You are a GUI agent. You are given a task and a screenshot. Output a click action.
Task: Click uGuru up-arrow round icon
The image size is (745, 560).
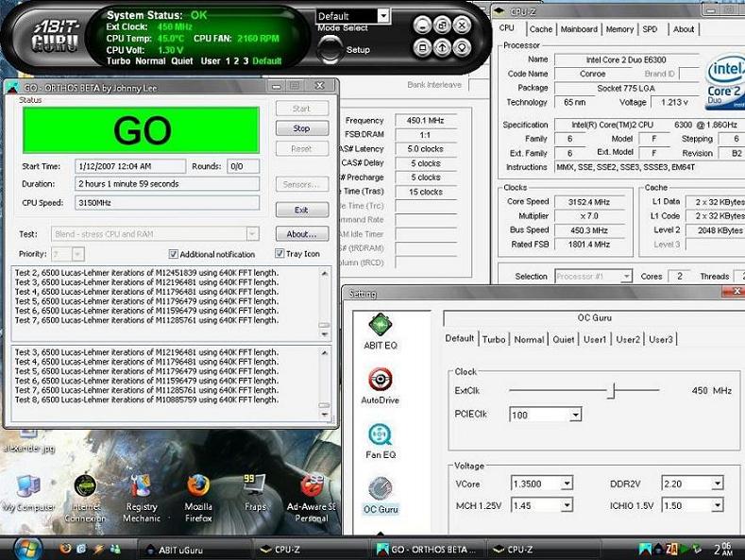pyautogui.click(x=442, y=47)
